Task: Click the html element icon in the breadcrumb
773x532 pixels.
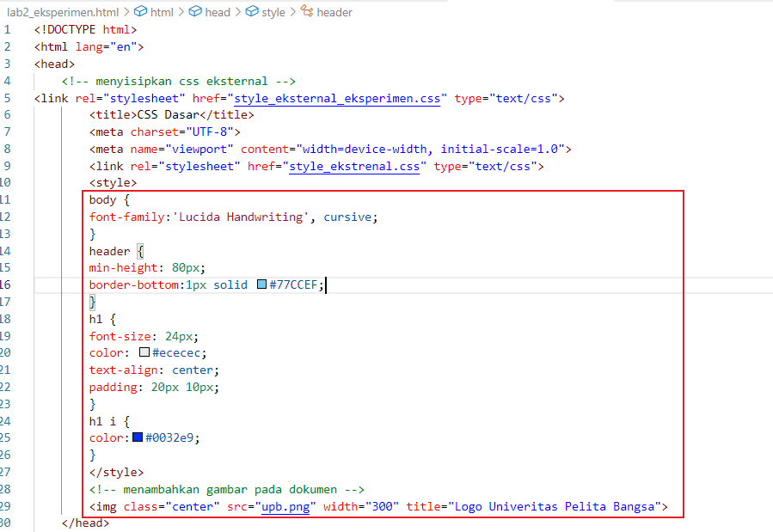Action: [142, 11]
